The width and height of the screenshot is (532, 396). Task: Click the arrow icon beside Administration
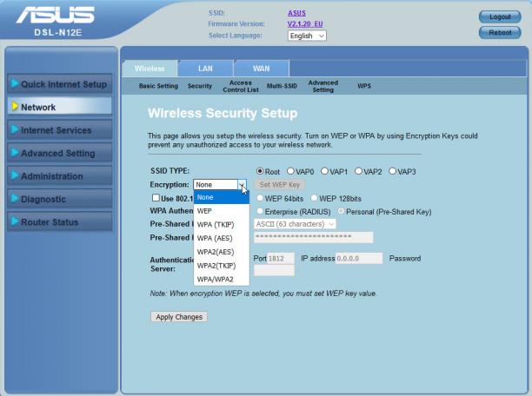point(15,175)
